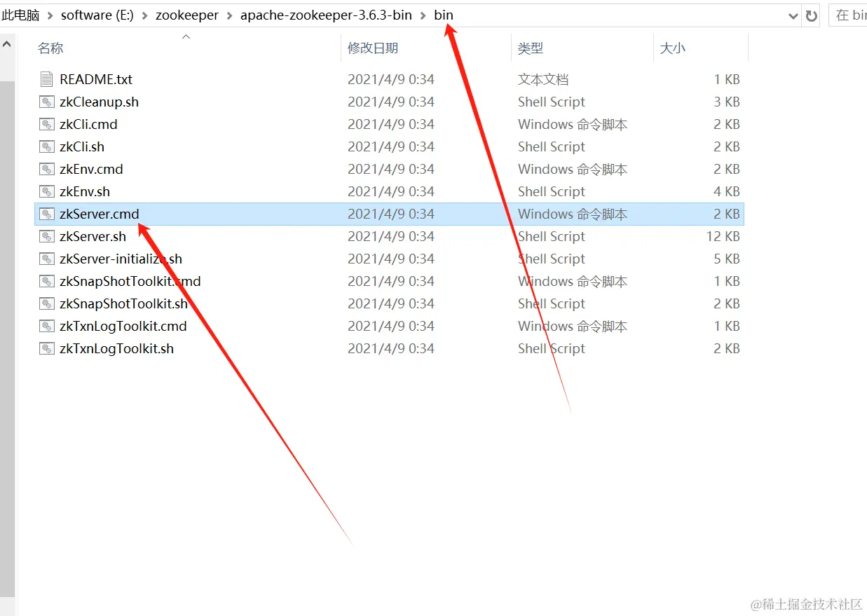
Task: Select the zkTxnLogToolkit.sh file name
Action: pos(117,348)
